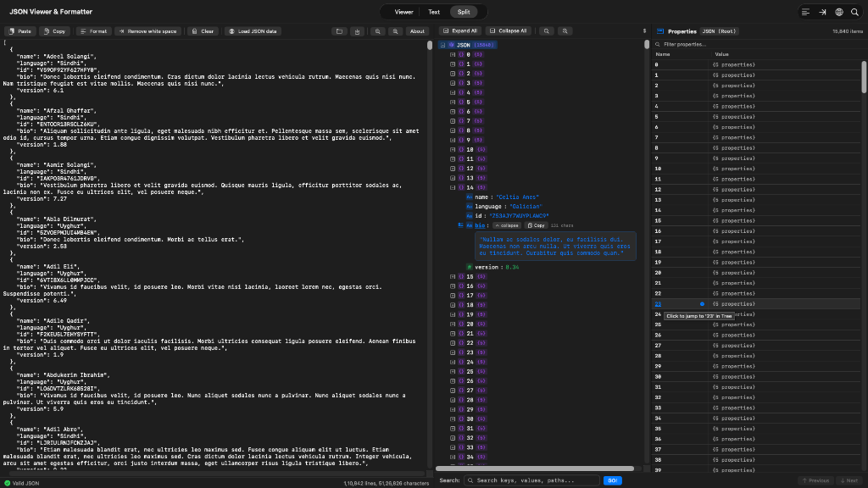This screenshot has width=868, height=488.
Task: Click the JSON (Root) breadcrumb chip
Action: point(719,31)
